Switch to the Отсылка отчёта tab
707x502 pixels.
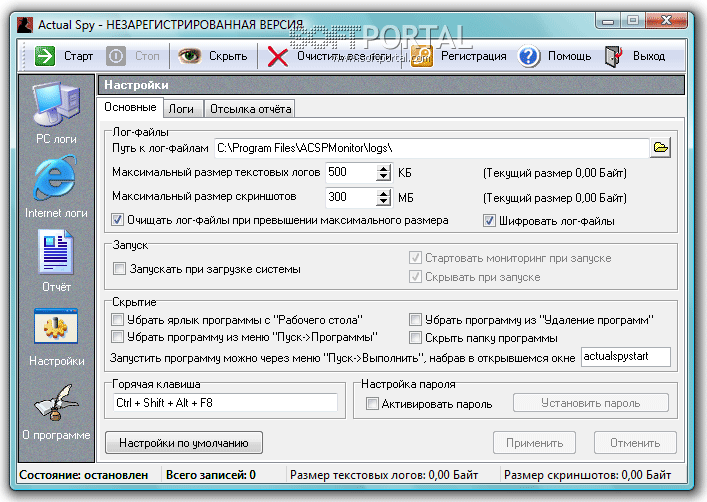(250, 109)
